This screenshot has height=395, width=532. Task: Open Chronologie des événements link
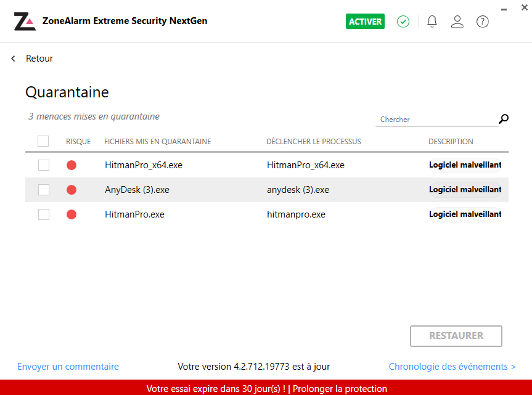(452, 367)
